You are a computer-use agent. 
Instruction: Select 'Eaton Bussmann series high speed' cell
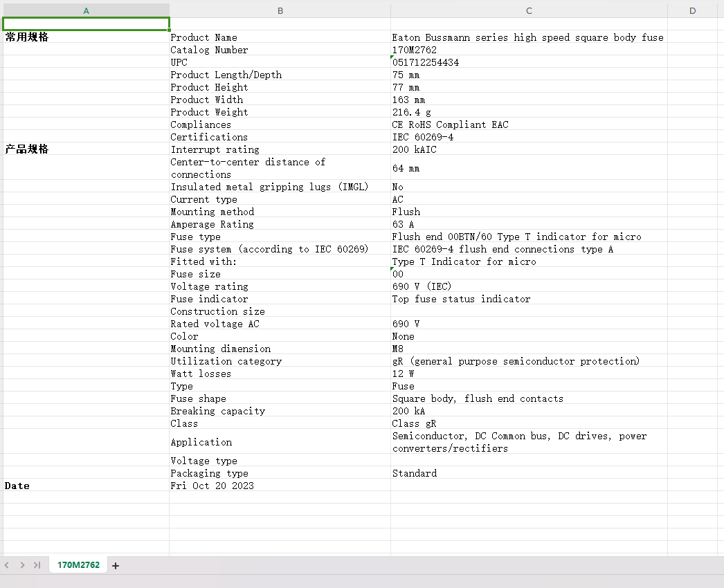tap(529, 37)
